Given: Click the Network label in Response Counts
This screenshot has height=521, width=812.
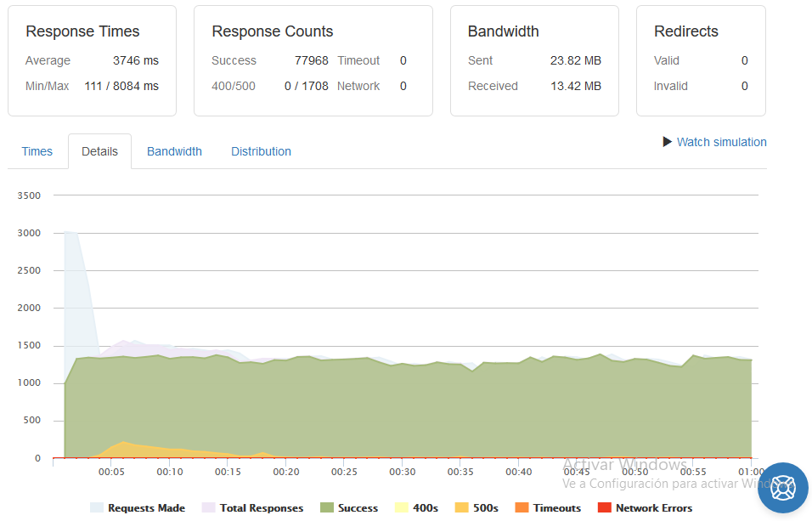Looking at the screenshot, I should [358, 86].
